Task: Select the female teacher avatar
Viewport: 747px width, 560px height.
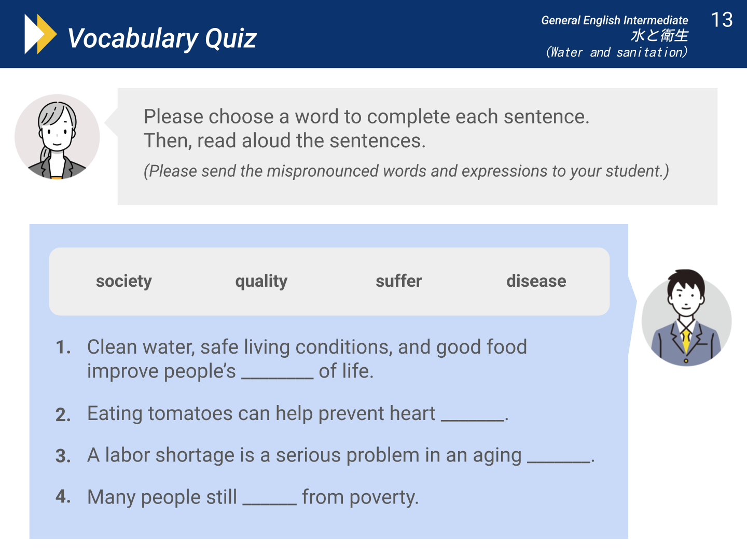Action: [x=57, y=137]
